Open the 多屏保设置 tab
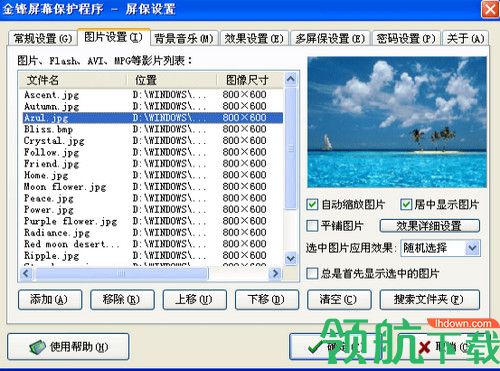The height and width of the screenshot is (371, 500). coord(330,38)
